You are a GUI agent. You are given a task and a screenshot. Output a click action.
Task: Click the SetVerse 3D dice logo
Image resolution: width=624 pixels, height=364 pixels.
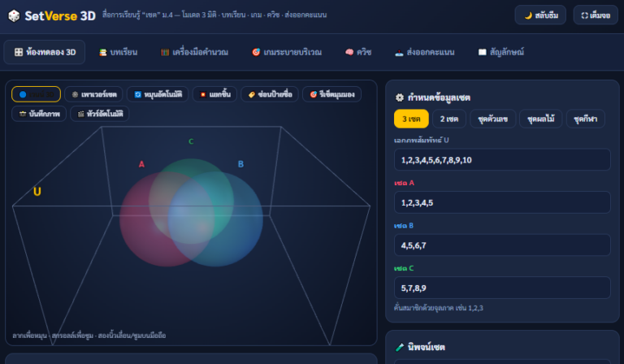14,16
